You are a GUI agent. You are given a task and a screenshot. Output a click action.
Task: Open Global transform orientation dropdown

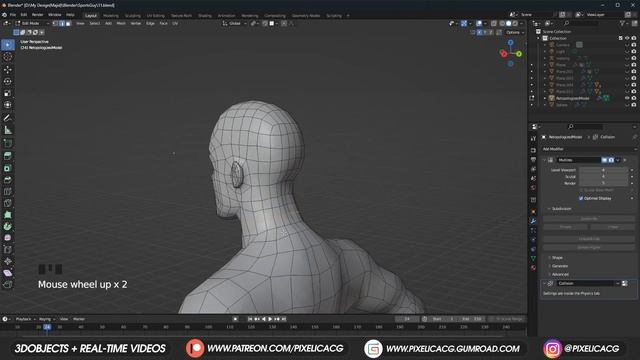[235, 24]
